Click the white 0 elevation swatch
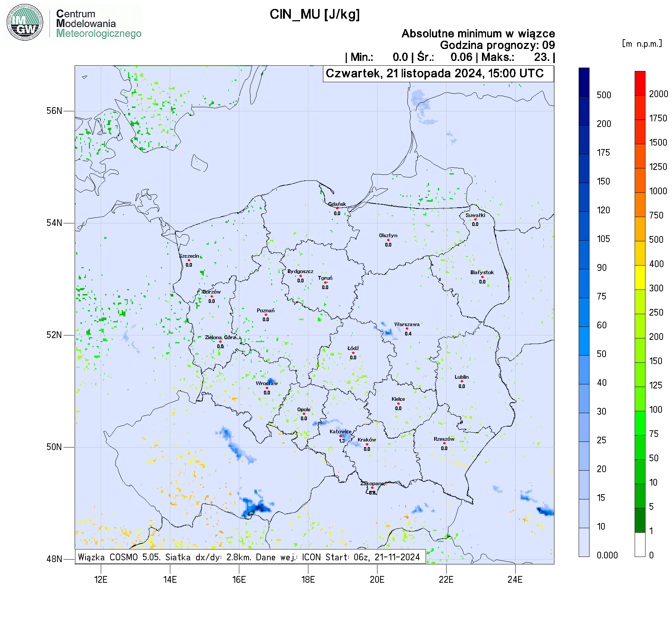The image size is (672, 635). (640, 545)
